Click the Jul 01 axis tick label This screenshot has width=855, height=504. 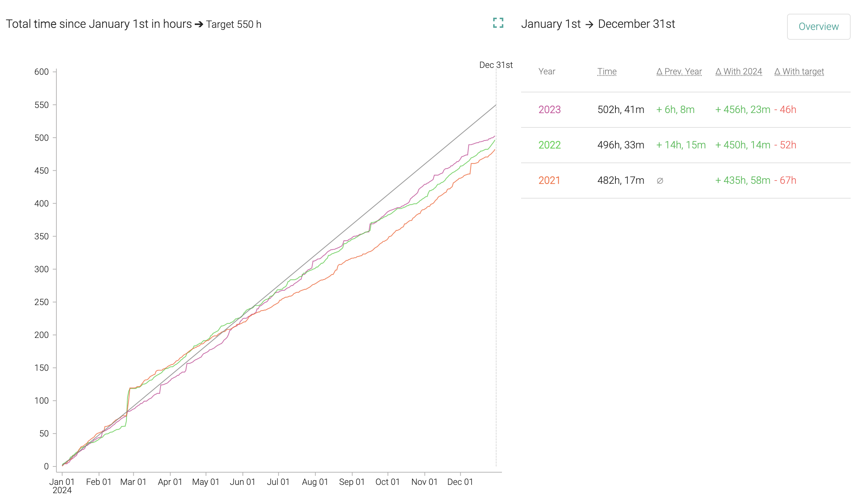point(278,482)
